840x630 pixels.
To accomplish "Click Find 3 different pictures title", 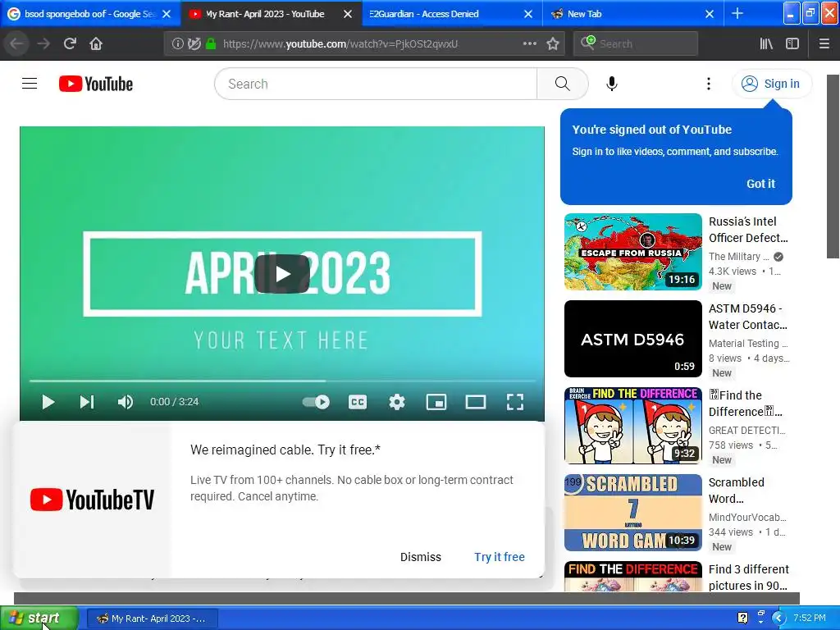I will [x=748, y=577].
